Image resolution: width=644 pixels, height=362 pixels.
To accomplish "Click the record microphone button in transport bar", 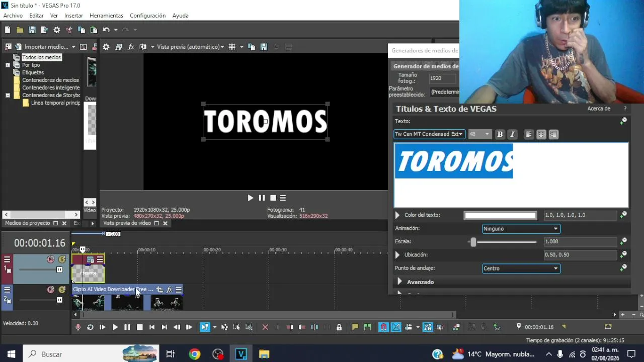I will [78, 327].
